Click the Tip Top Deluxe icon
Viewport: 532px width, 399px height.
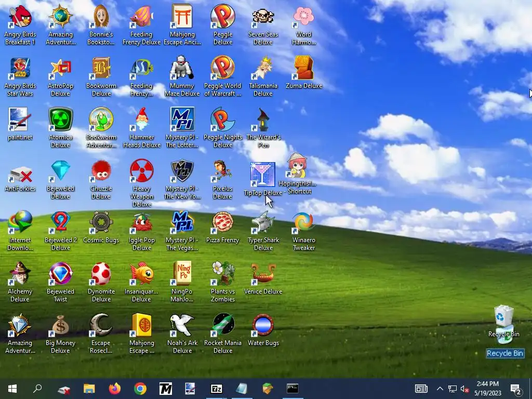click(263, 175)
